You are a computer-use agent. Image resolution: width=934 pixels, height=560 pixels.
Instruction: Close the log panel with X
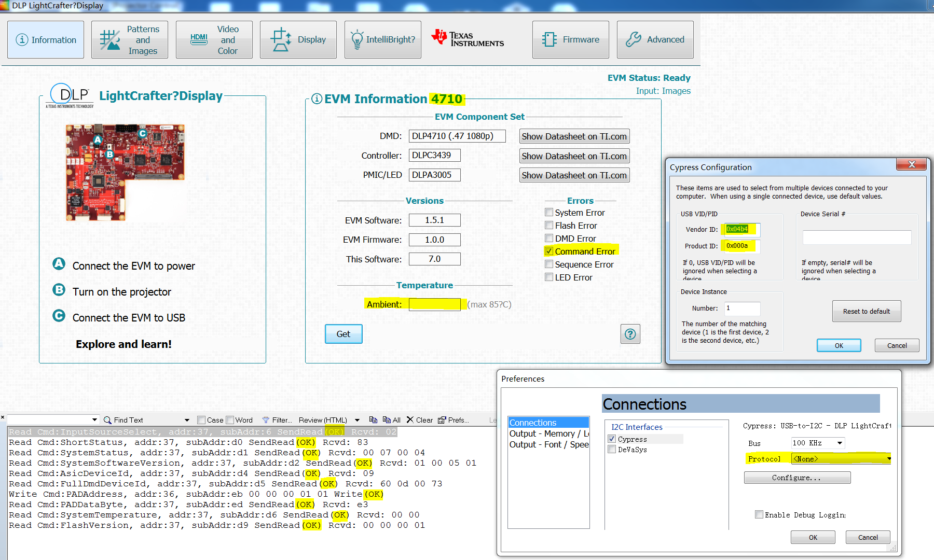pos(3,417)
